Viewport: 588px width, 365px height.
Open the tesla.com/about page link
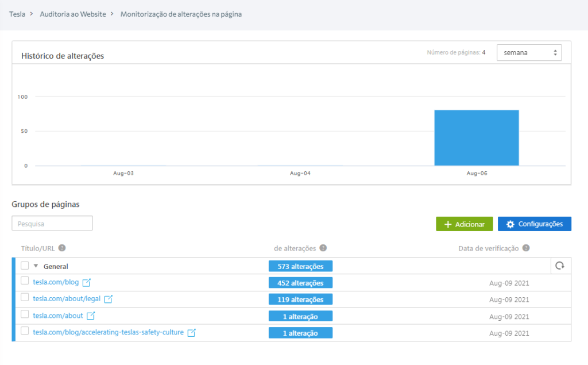click(x=58, y=316)
